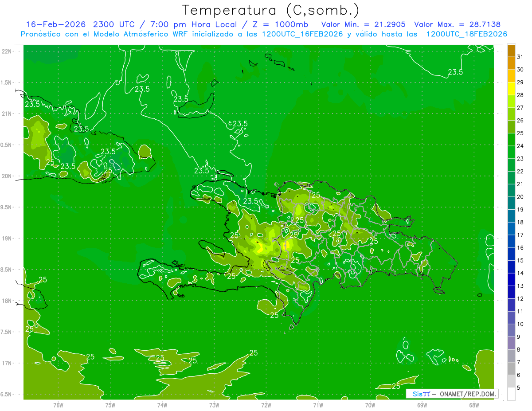Screen dimensions: 532x411
Task: Click the '69W' longitude axis label
Action: (422, 405)
